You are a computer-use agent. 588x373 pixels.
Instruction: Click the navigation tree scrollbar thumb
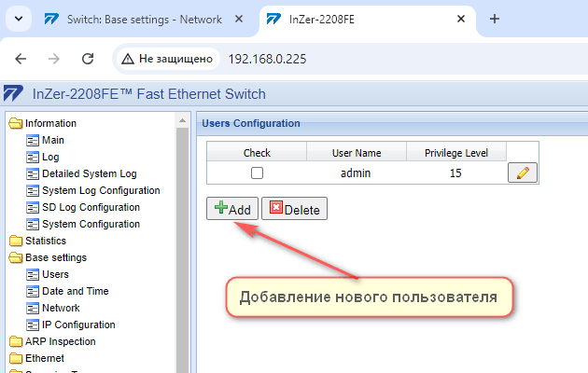tap(182, 250)
